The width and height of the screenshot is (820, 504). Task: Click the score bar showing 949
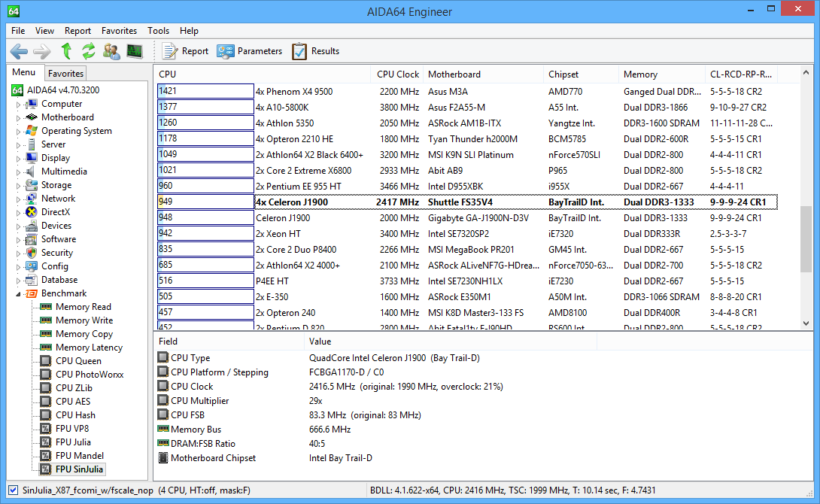(205, 202)
